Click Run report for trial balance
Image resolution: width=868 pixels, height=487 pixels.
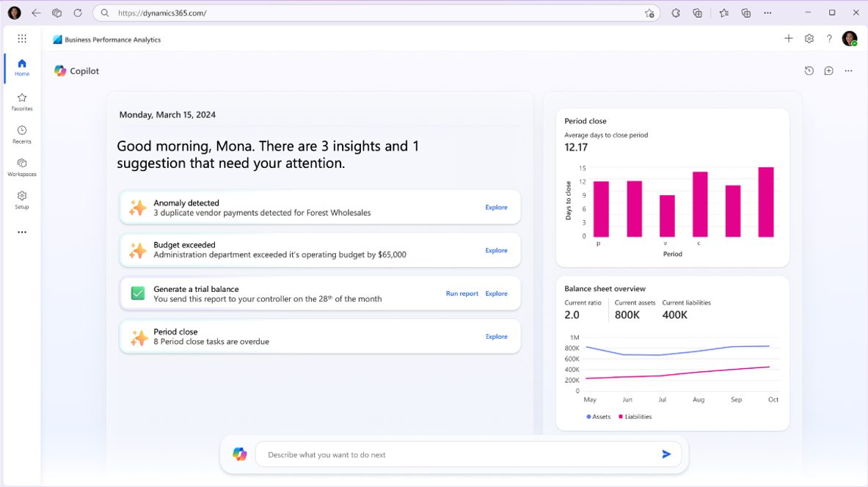coord(462,293)
